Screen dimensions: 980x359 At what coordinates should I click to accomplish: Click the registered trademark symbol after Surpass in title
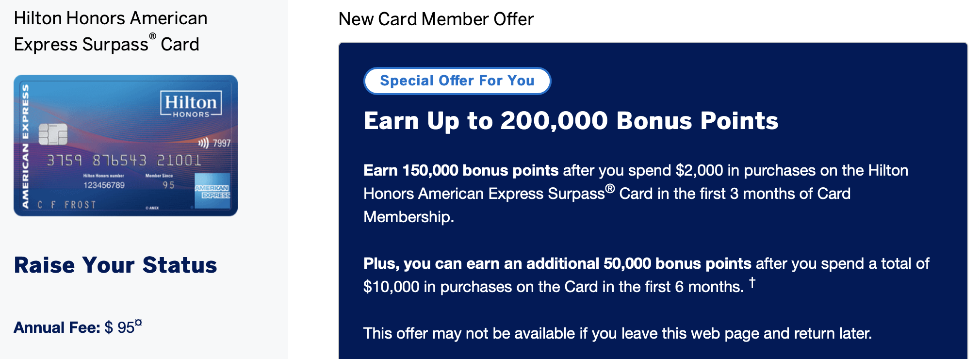pos(153,36)
